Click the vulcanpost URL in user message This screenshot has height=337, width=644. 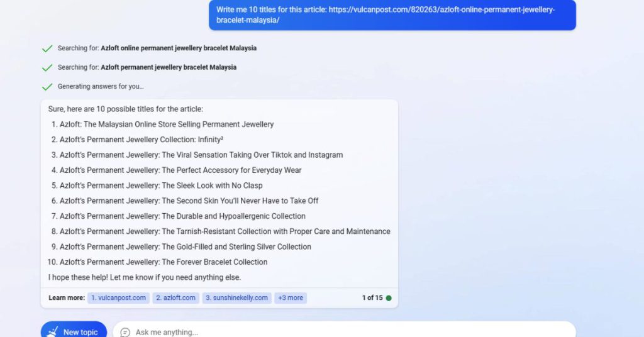coord(386,15)
